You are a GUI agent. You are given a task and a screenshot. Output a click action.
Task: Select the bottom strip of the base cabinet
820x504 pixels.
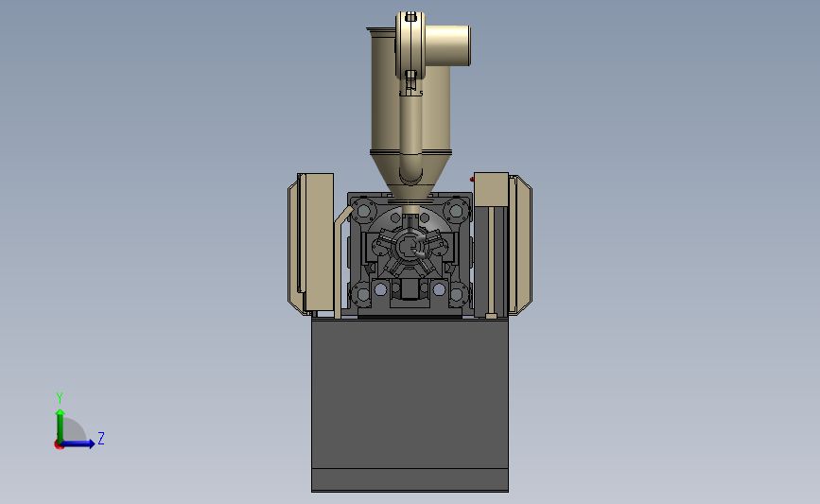click(x=410, y=480)
